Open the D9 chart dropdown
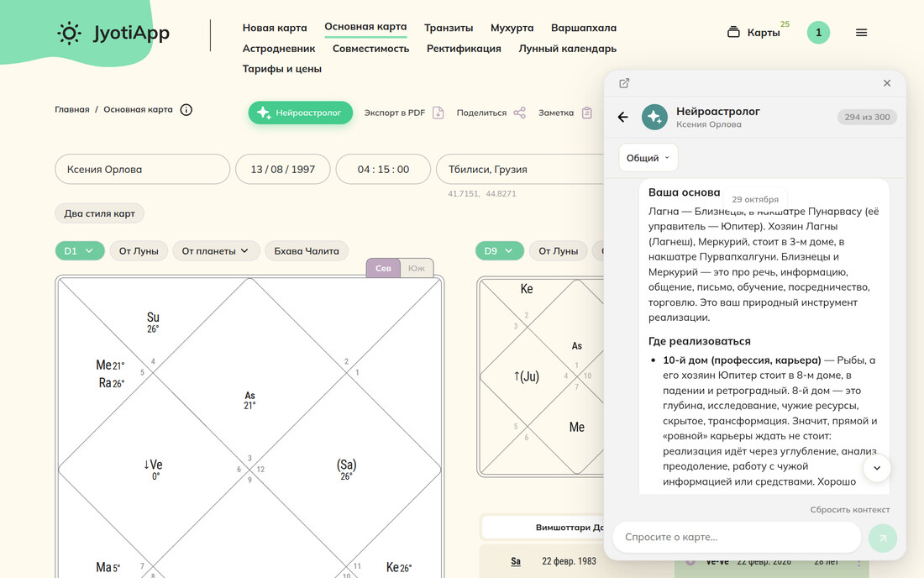 500,251
